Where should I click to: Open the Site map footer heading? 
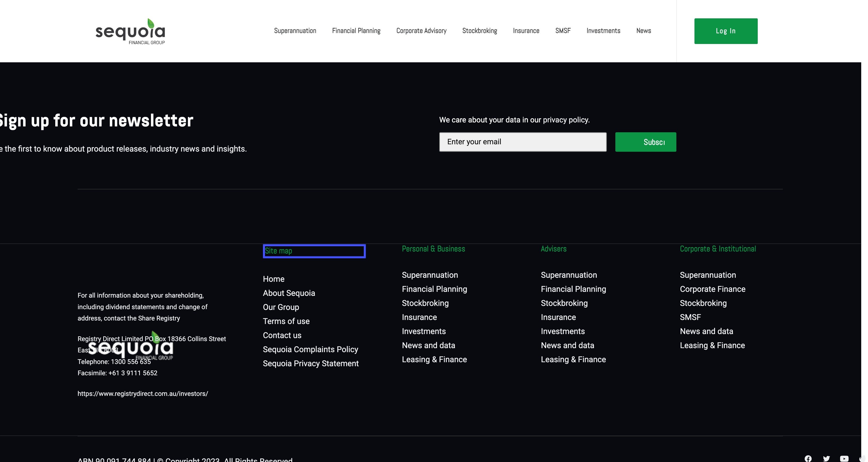(x=279, y=251)
